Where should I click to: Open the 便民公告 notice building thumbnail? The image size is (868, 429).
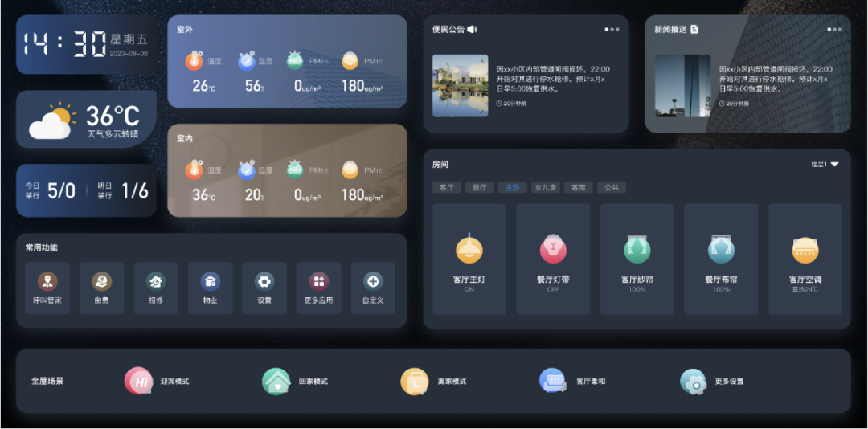(460, 86)
